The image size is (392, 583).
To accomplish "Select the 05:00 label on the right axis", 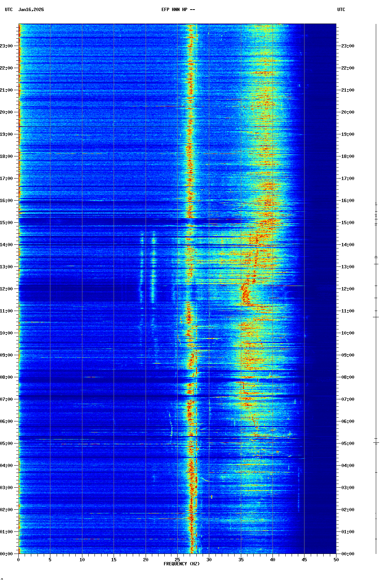I will (x=348, y=444).
